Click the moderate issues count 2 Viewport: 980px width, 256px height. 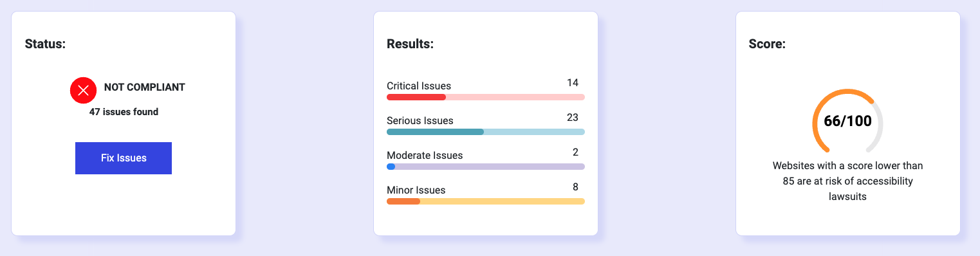pyautogui.click(x=575, y=152)
